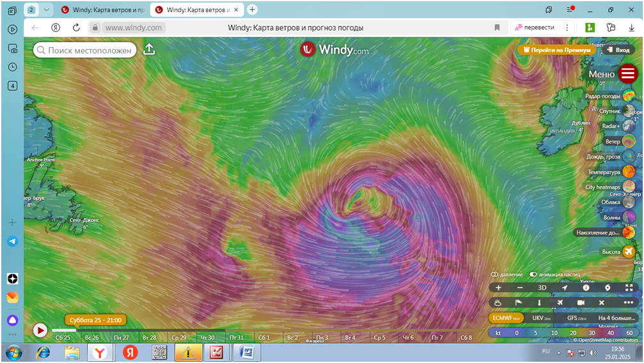Click the weather cloud-sun POI icon
Image resolution: width=644 pixels, height=363 pixels.
[498, 303]
